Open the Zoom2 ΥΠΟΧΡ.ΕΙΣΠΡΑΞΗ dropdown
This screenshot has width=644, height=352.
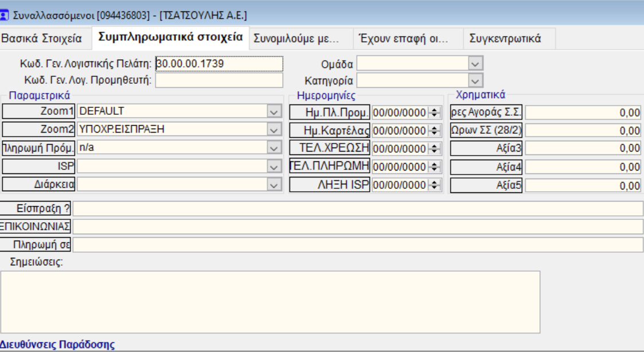coord(275,130)
